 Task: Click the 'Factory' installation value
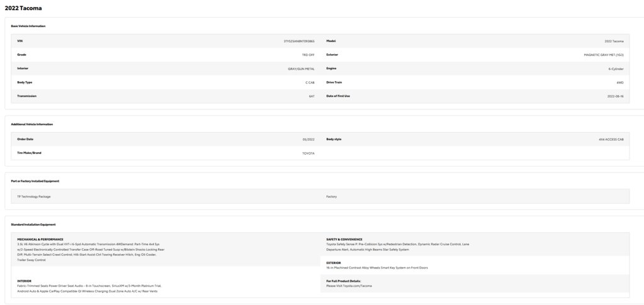332,197
